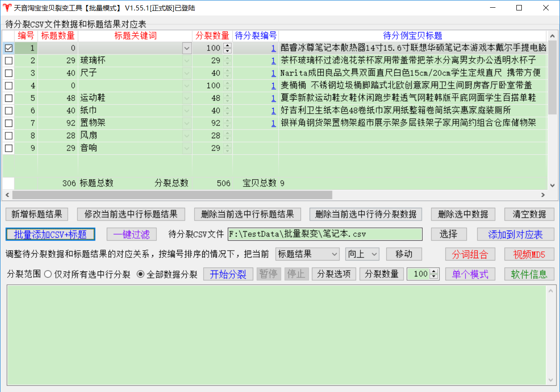Open the 标题关键词 dropdown in row 1
Image resolution: width=560 pixels, height=392 pixels.
click(186, 48)
